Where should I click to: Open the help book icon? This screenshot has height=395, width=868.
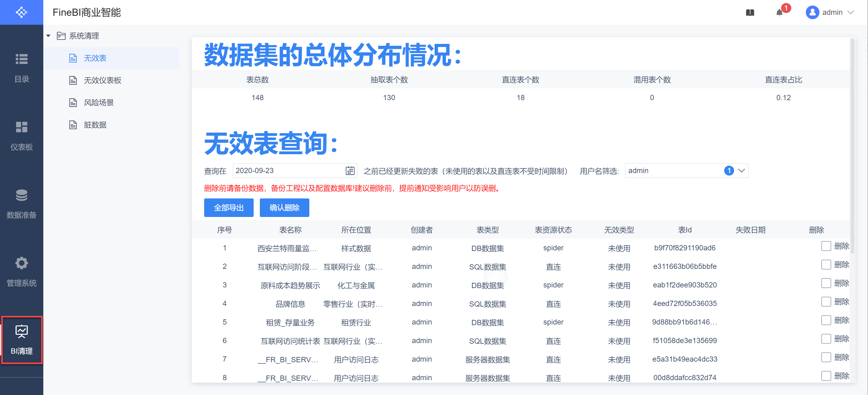(x=750, y=12)
